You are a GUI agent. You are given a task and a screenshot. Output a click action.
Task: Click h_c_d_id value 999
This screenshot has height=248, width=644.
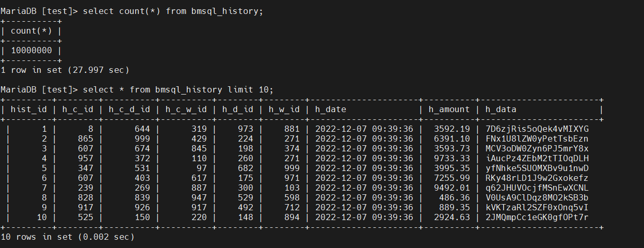coord(142,139)
